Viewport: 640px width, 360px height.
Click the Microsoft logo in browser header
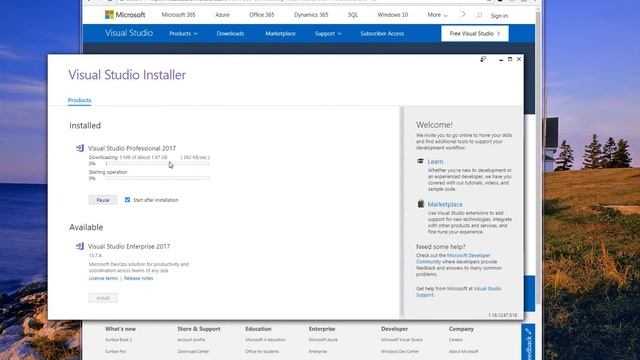tap(125, 15)
